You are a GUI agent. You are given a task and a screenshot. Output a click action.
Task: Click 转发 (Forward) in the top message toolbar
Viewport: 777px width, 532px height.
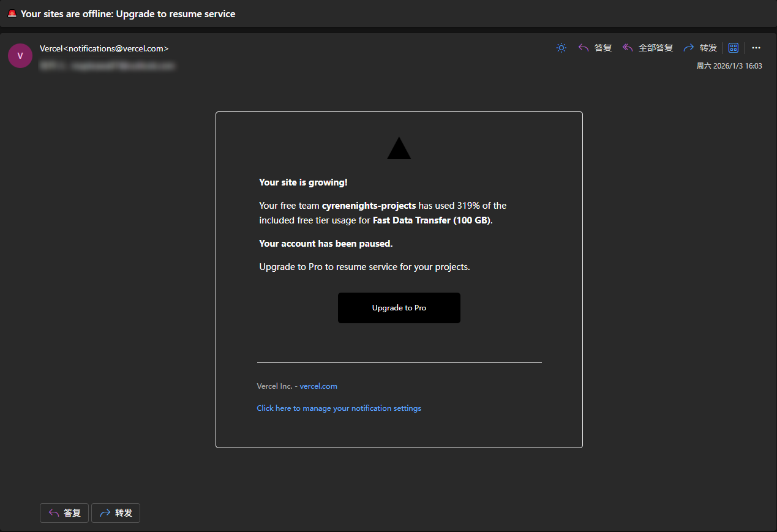click(x=700, y=48)
